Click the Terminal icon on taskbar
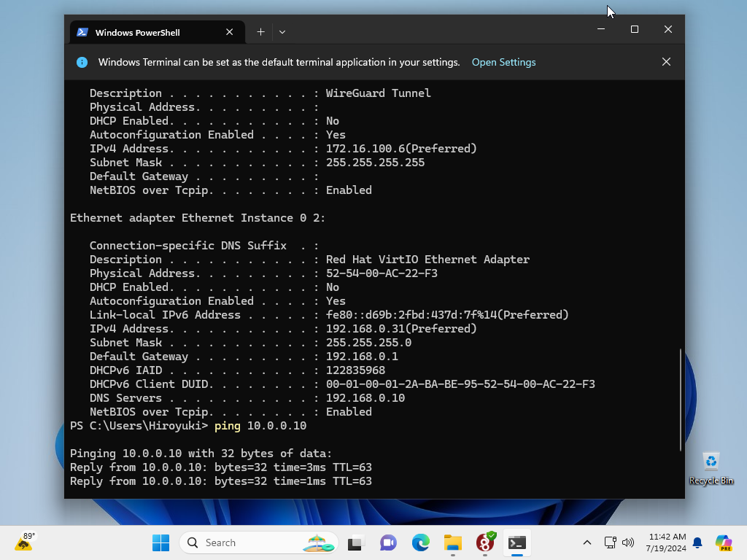Image resolution: width=747 pixels, height=560 pixels. pos(517,542)
